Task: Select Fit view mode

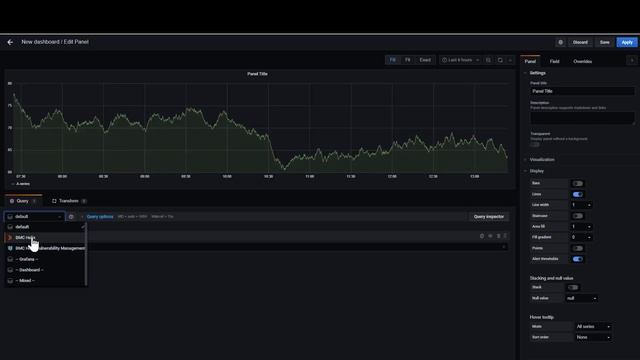Action: click(x=407, y=60)
